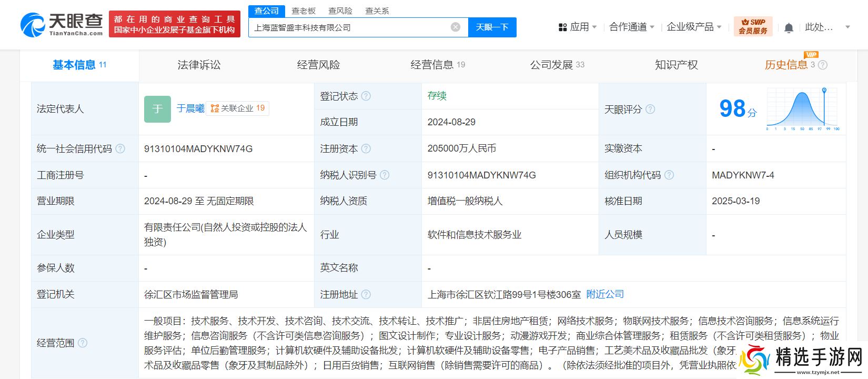
Task: Click the Tianyancha logo
Action: (x=62, y=25)
